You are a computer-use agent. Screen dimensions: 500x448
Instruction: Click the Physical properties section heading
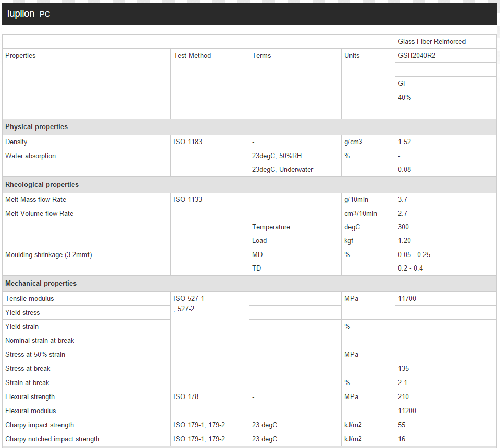[x=36, y=127]
